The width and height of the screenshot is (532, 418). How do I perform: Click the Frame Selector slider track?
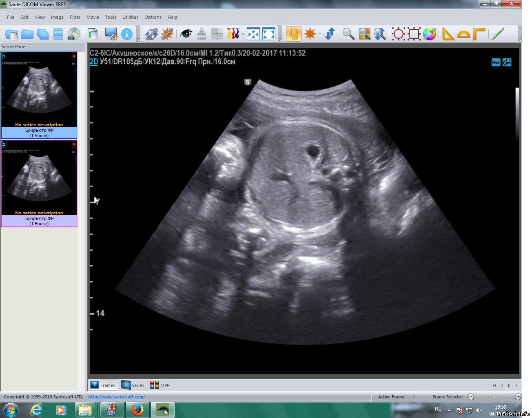(494, 397)
